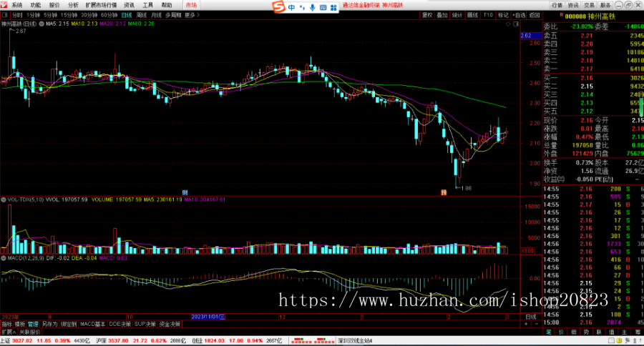Click the round settings icon beside 神州高铁(日线)
The height and width of the screenshot is (346, 644).
click(x=40, y=24)
